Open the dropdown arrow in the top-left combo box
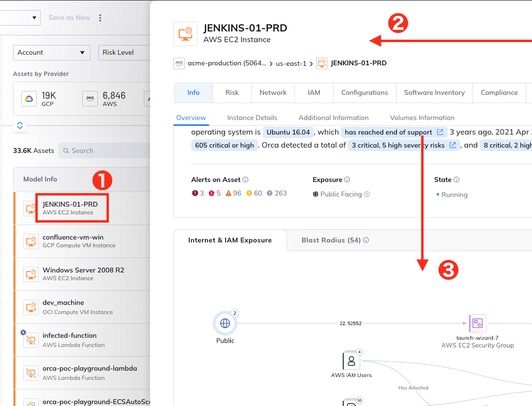Screen dimensions: 532x406 tap(33, 17)
